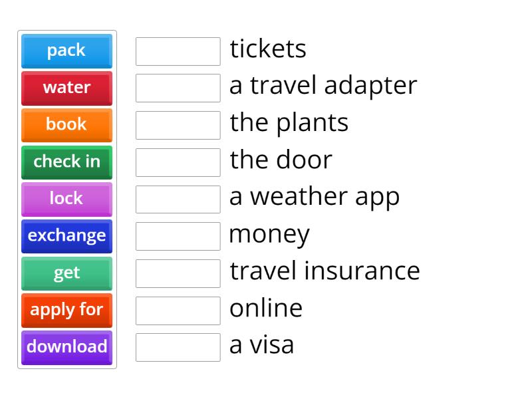Viewport: 532px width, 399px height.
Task: Select the blank box before 'online'
Action: [178, 310]
